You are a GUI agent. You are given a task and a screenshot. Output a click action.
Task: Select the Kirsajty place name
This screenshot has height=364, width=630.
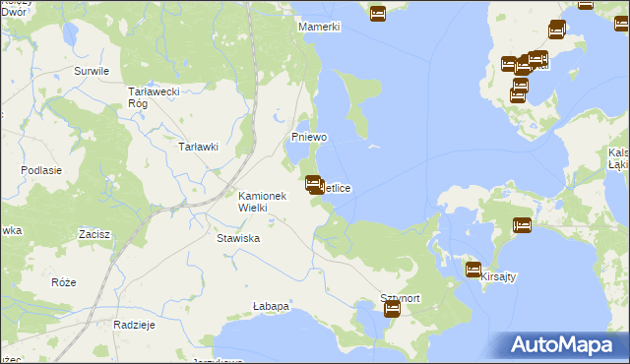point(498,276)
